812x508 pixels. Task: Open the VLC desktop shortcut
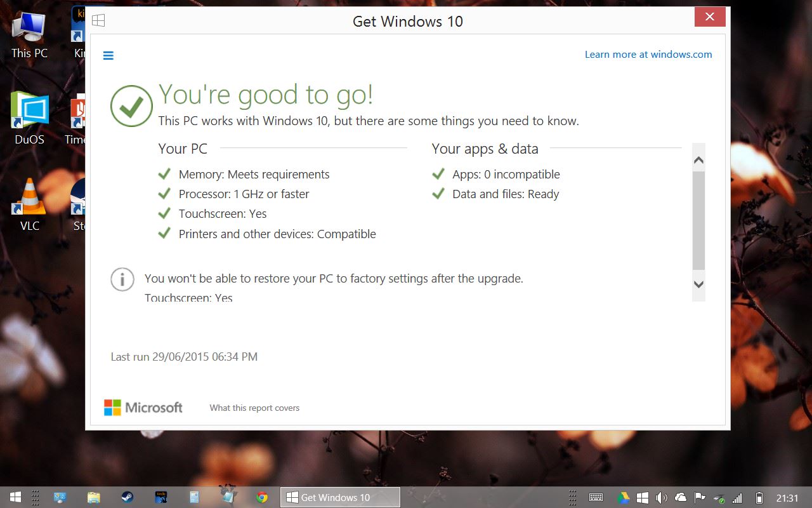(29, 205)
